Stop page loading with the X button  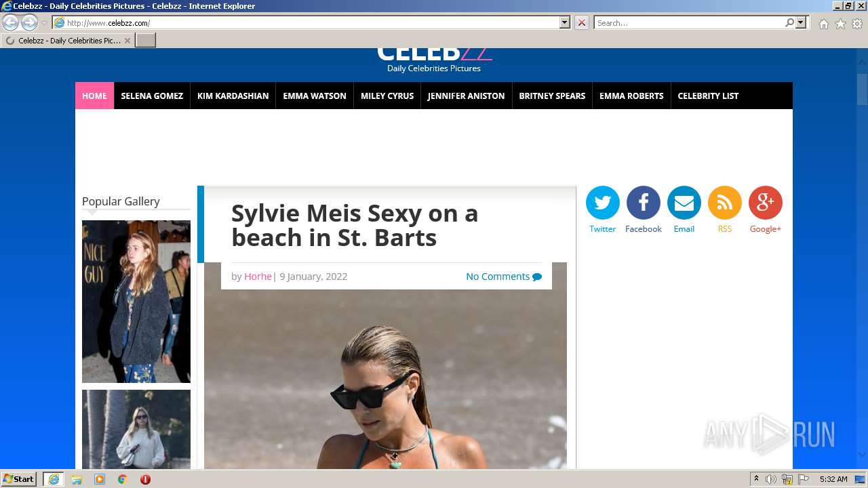click(582, 23)
